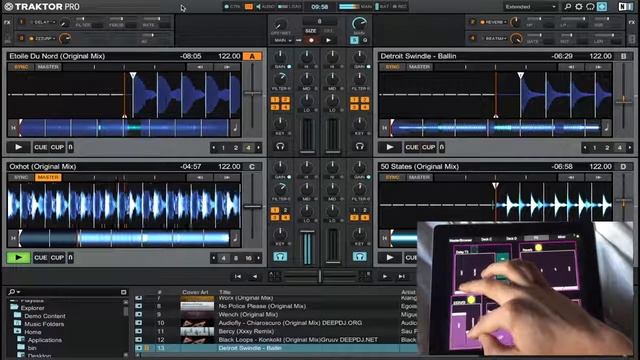Toggle fullscreen with the blue square icon
This screenshot has width=640, height=360.
(x=602, y=7)
